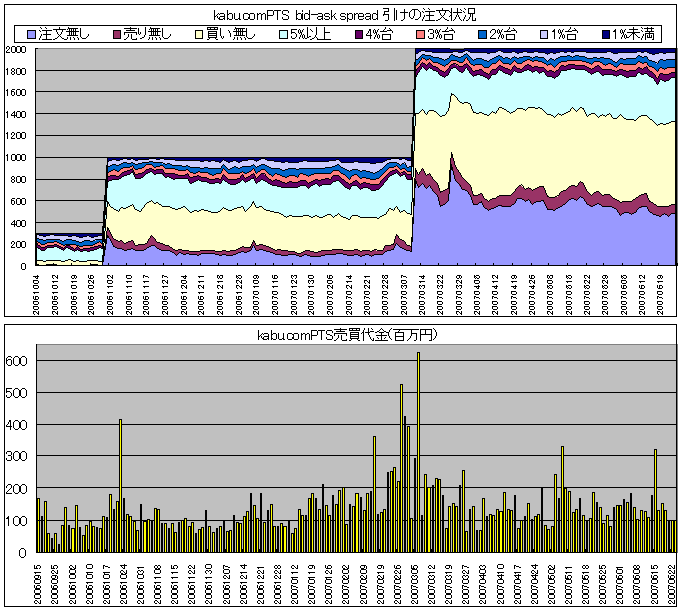Click the 2000 label on upper chart y-axis
Screen dimensions: 682x611
(x=17, y=49)
